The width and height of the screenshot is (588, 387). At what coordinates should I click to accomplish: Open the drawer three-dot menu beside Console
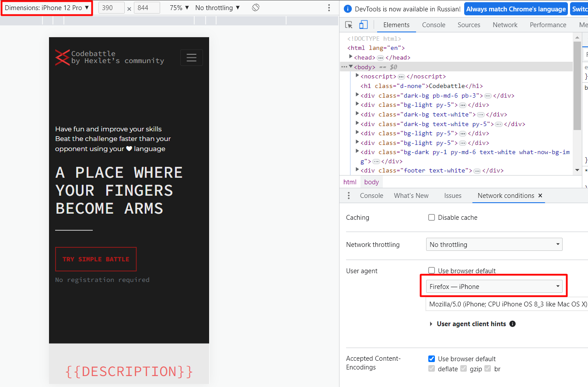[x=349, y=196]
